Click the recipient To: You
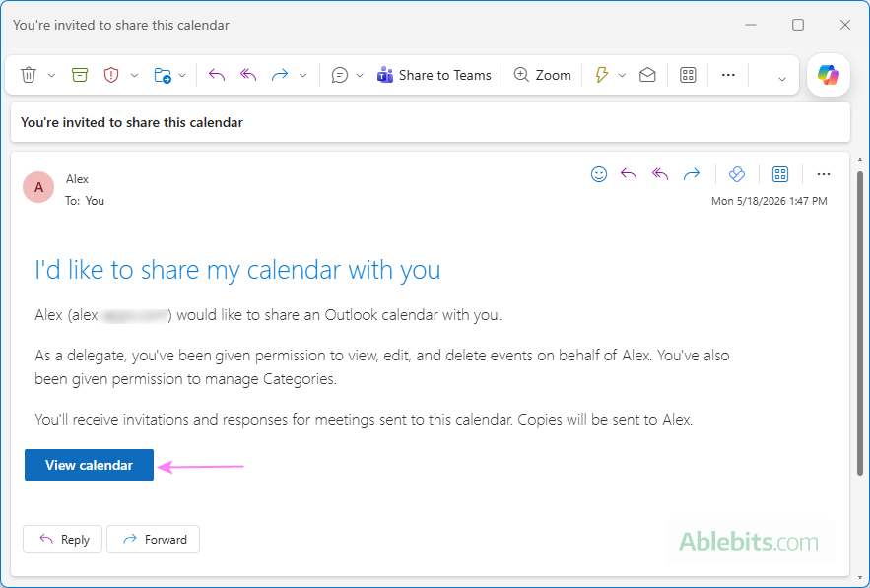 click(85, 201)
